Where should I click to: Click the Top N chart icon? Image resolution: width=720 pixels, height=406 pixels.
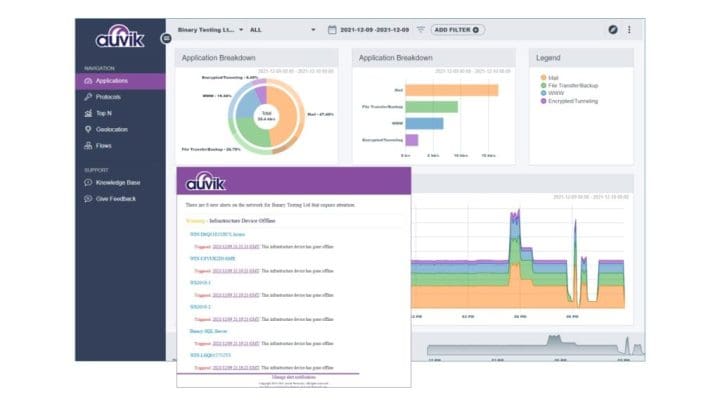click(88, 113)
